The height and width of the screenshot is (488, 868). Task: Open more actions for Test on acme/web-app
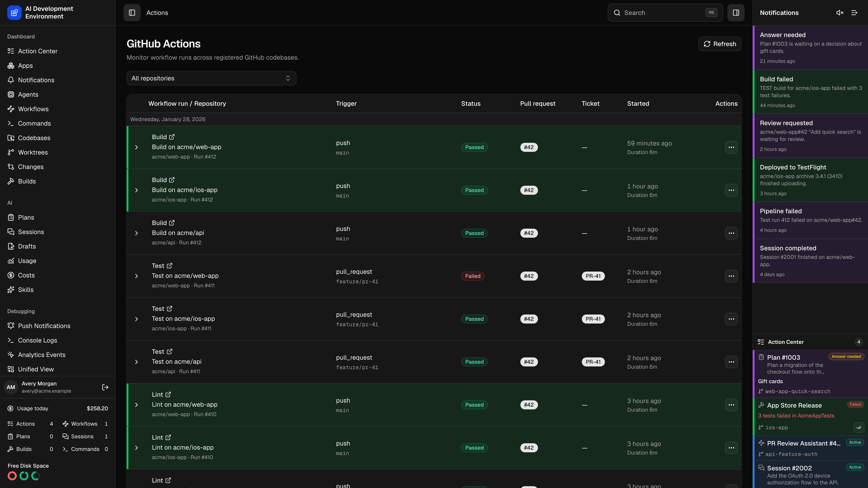pos(731,276)
